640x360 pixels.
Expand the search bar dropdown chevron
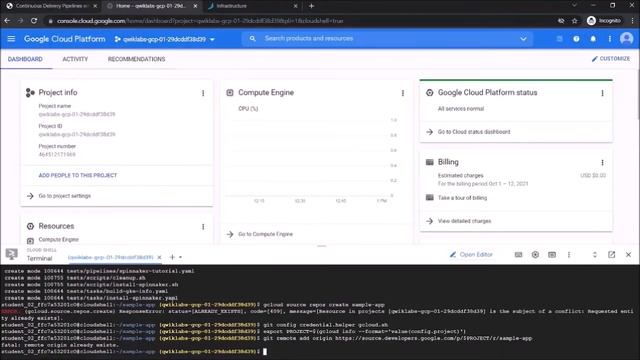(x=523, y=39)
